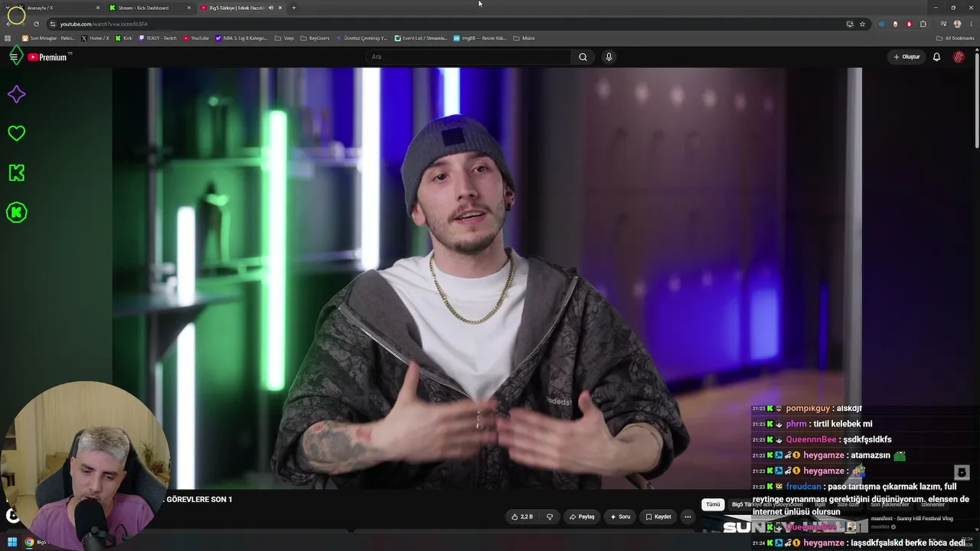This screenshot has height=551, width=980.
Task: Close the Stream - Kick Dashboard tab
Action: click(x=189, y=8)
